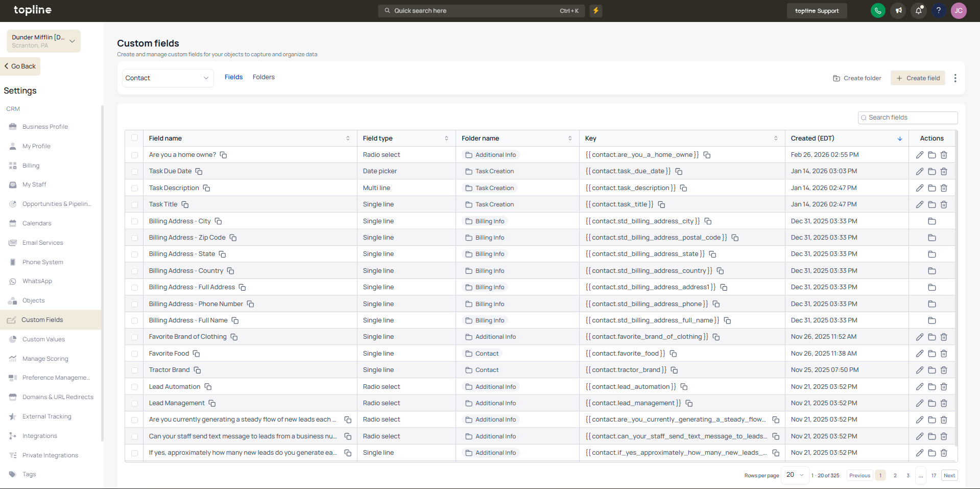Open topline Support
Image resolution: width=980 pixels, height=489 pixels.
tap(817, 11)
